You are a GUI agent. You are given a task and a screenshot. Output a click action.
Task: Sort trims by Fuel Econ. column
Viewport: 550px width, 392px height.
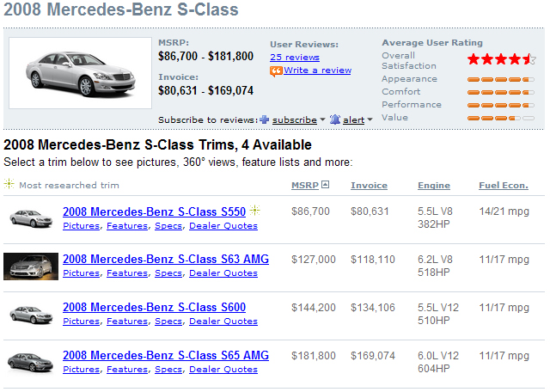coord(504,186)
